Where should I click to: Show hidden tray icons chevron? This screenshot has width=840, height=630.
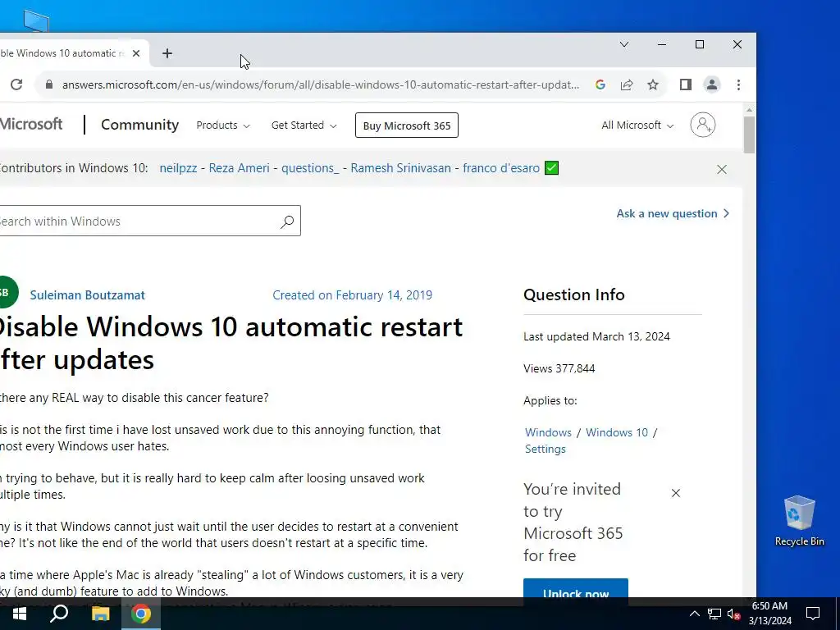[694, 614]
